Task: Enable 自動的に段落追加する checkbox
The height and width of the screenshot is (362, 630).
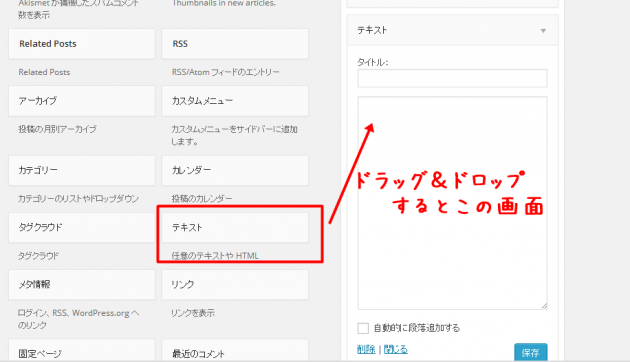Action: [363, 328]
